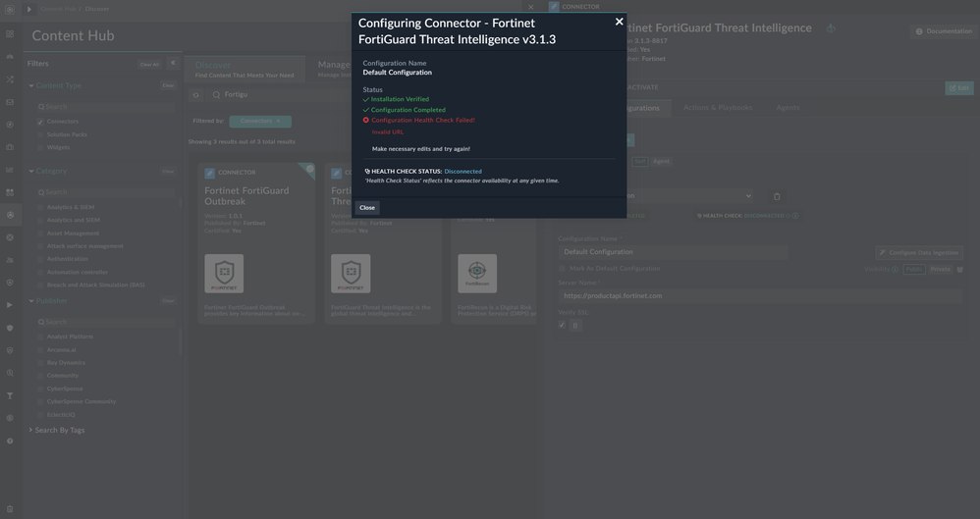Open the dashboard grid icon in the sidebar
The width and height of the screenshot is (980, 519).
[x=10, y=33]
